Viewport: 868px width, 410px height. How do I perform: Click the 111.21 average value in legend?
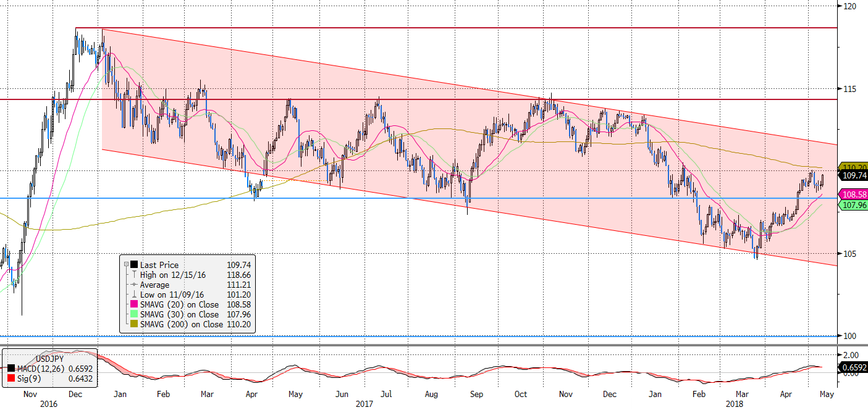238,285
